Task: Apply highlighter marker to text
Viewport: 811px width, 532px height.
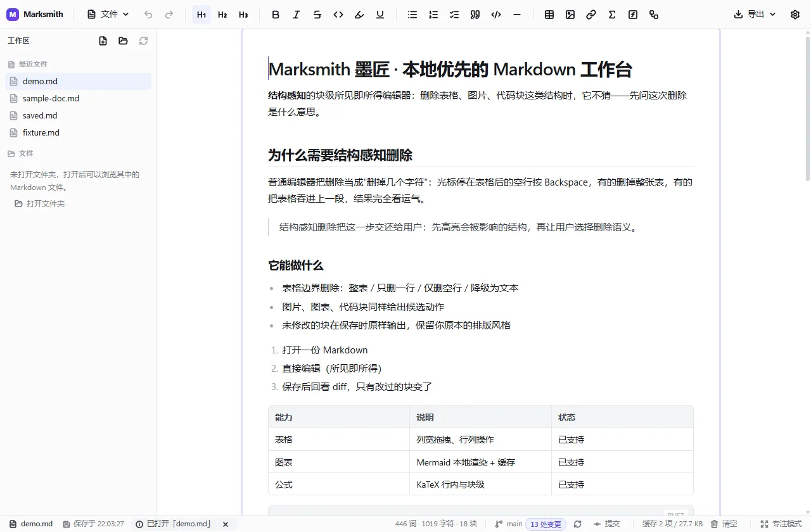Action: [359, 15]
